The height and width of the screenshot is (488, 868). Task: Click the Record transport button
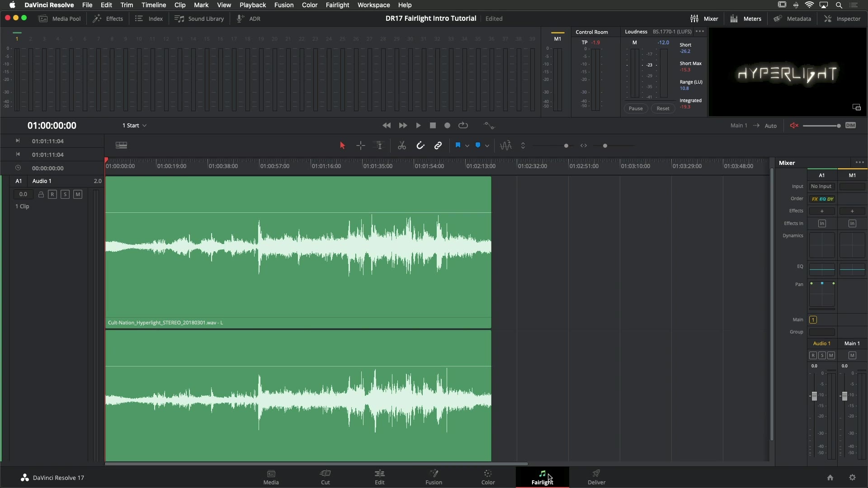click(448, 126)
